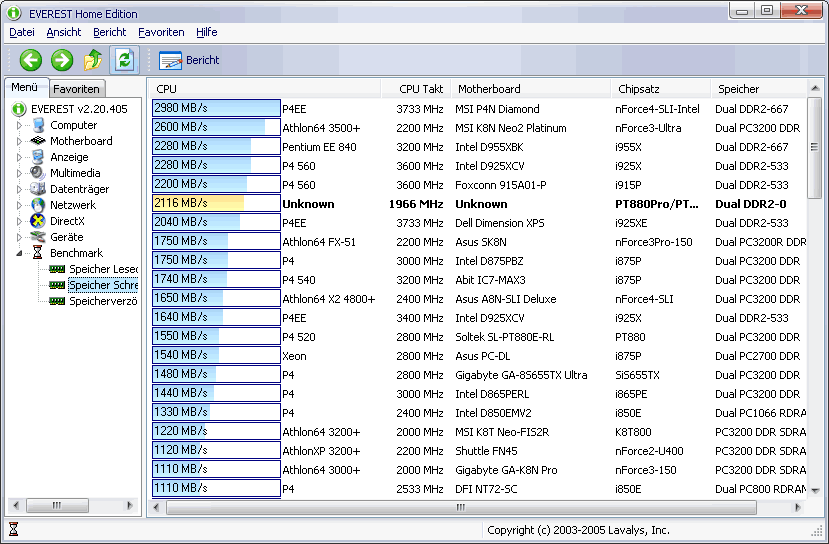Expand the Geräte tree node

tap(20, 237)
